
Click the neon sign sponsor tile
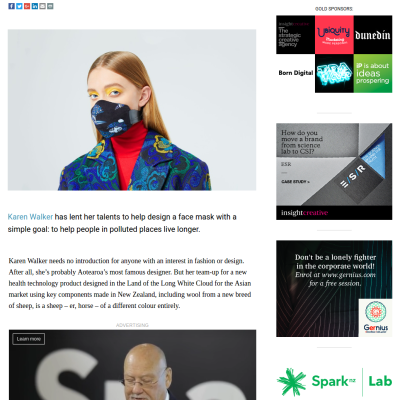(334, 73)
